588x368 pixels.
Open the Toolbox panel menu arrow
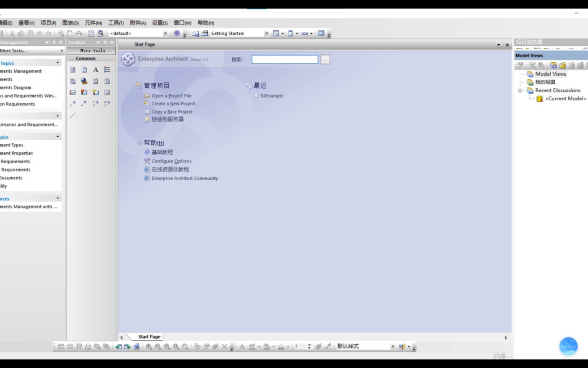tap(98, 43)
